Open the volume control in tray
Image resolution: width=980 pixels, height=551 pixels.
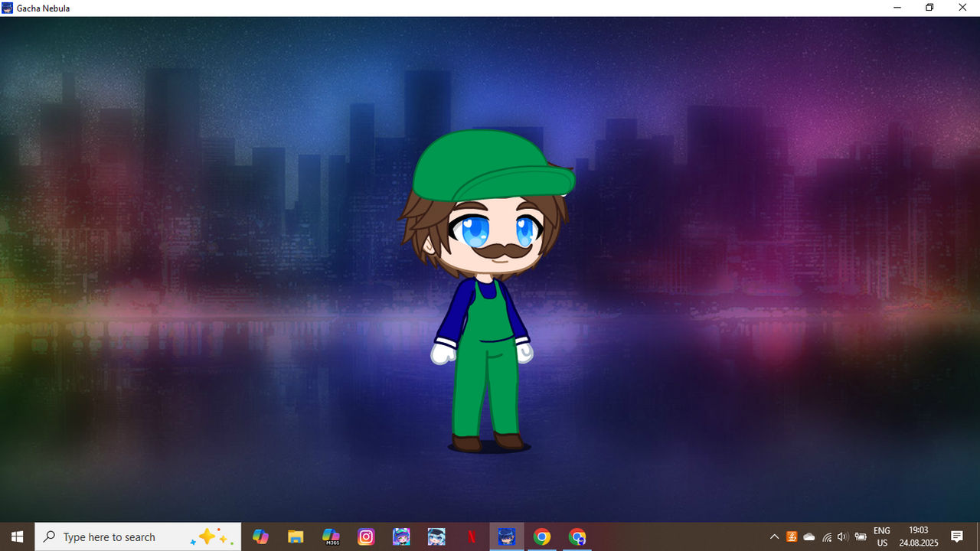[843, 536]
